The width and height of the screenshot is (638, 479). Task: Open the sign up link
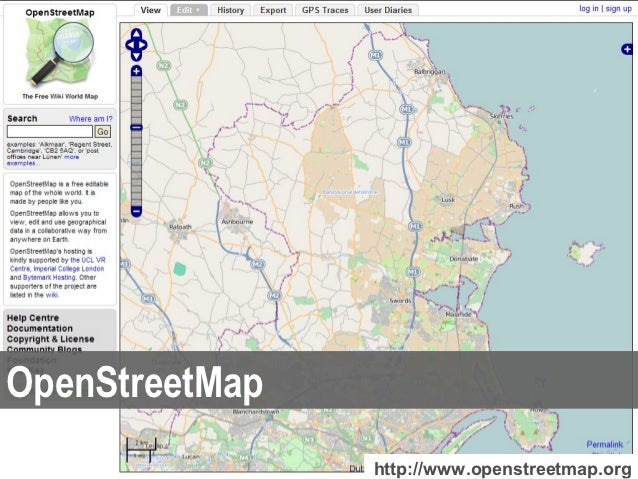point(618,8)
